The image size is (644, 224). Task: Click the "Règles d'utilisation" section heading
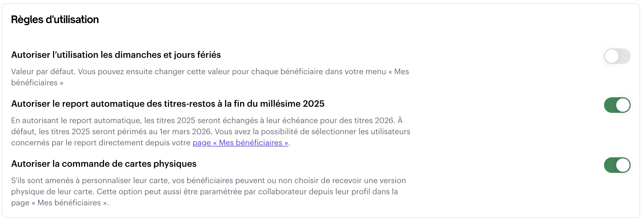click(55, 20)
